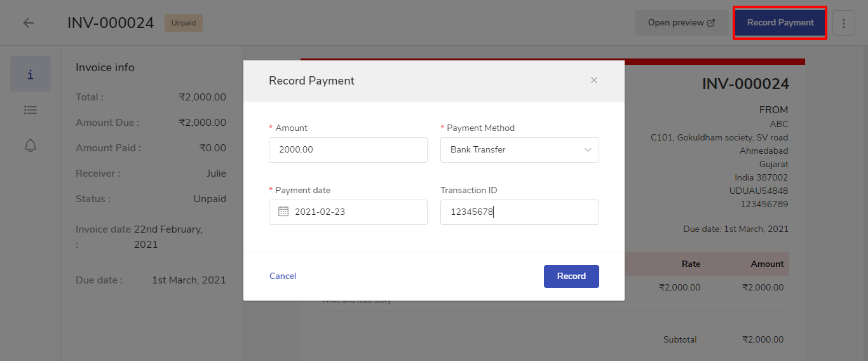The image size is (868, 361).
Task: Focus the Transaction ID text field
Action: pos(519,212)
